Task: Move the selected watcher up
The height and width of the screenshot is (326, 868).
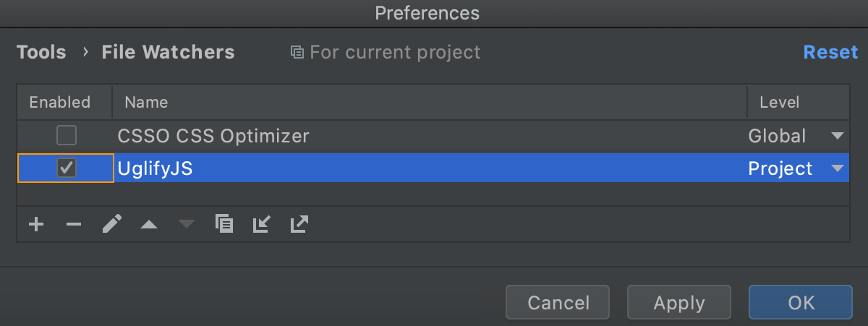Action: (x=149, y=224)
